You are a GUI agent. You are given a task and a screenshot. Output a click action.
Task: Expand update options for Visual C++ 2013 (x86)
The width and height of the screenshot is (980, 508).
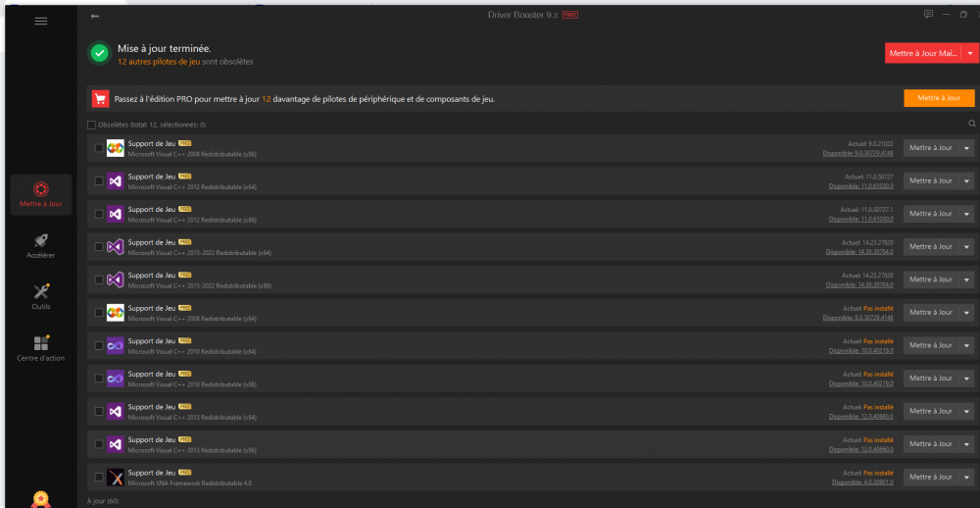pos(966,443)
